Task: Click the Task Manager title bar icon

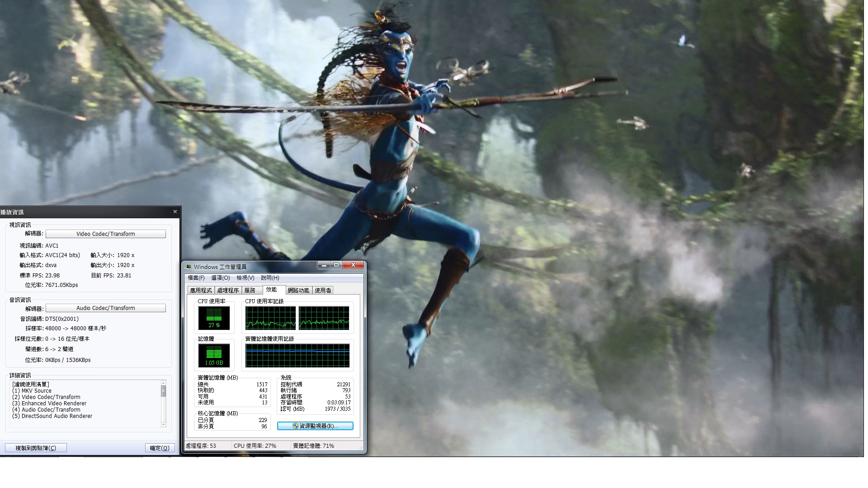Action: coord(189,267)
